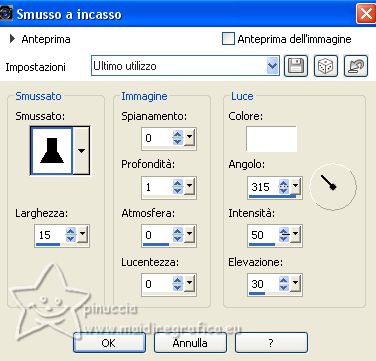Open the Impostazioni presets dropdown
The width and height of the screenshot is (376, 361).
273,66
